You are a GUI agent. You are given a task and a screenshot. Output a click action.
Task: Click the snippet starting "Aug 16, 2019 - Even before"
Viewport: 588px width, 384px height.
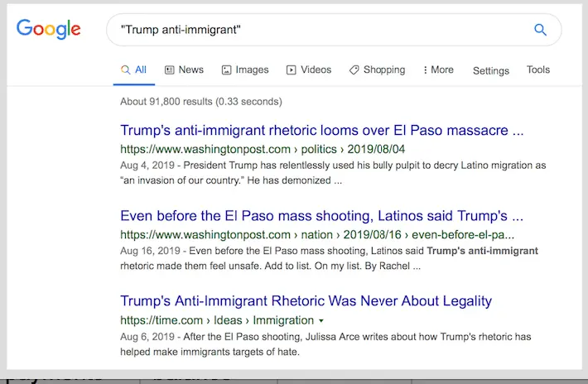click(x=330, y=258)
